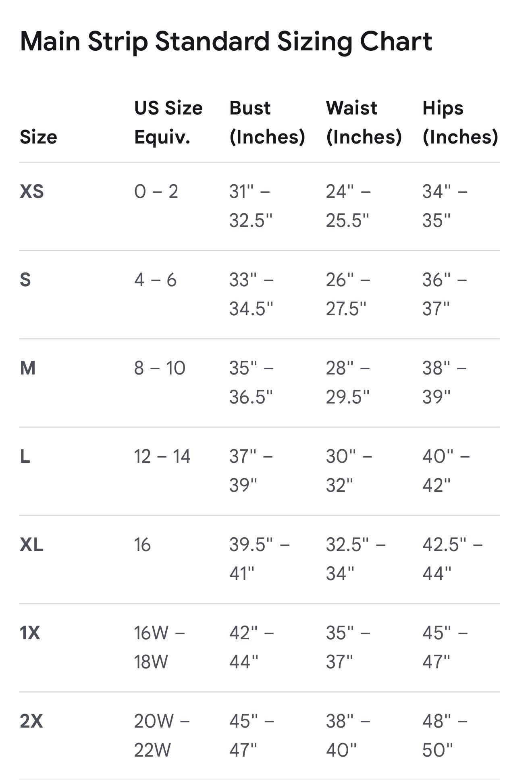Click the US Size Equiv. column header
Viewport: 532px width, 780px height.
point(168,123)
